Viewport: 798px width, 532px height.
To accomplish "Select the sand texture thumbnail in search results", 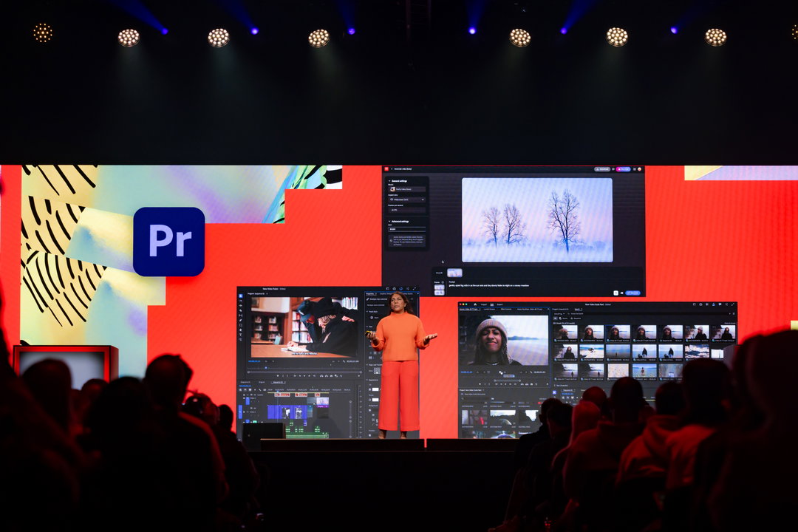I will click(618, 371).
